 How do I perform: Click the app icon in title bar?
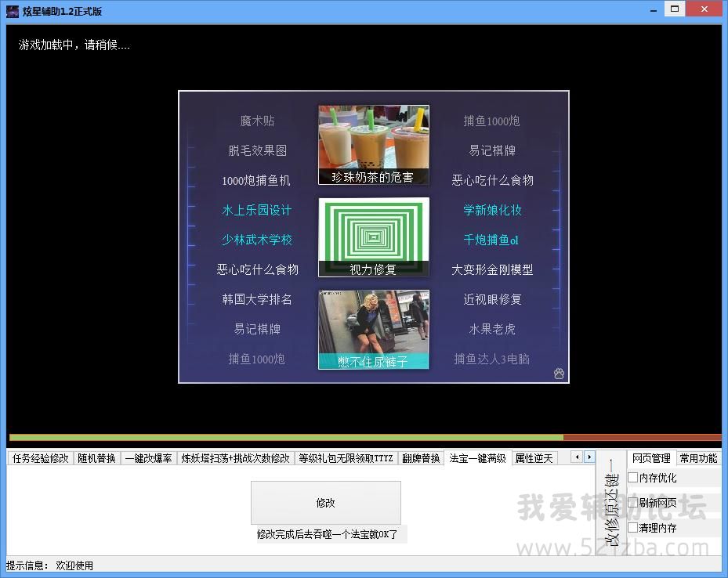click(12, 11)
